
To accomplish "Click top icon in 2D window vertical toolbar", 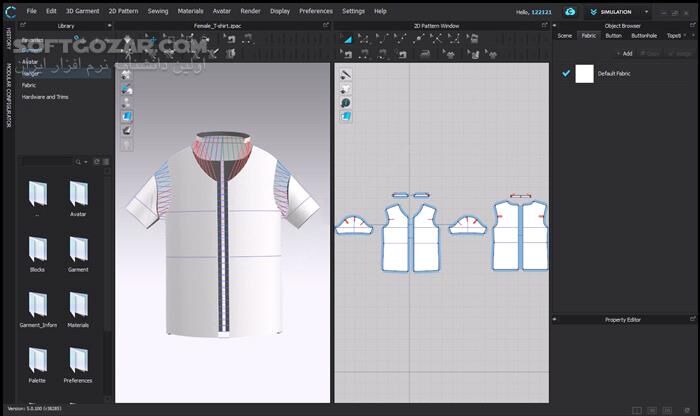I will (345, 74).
